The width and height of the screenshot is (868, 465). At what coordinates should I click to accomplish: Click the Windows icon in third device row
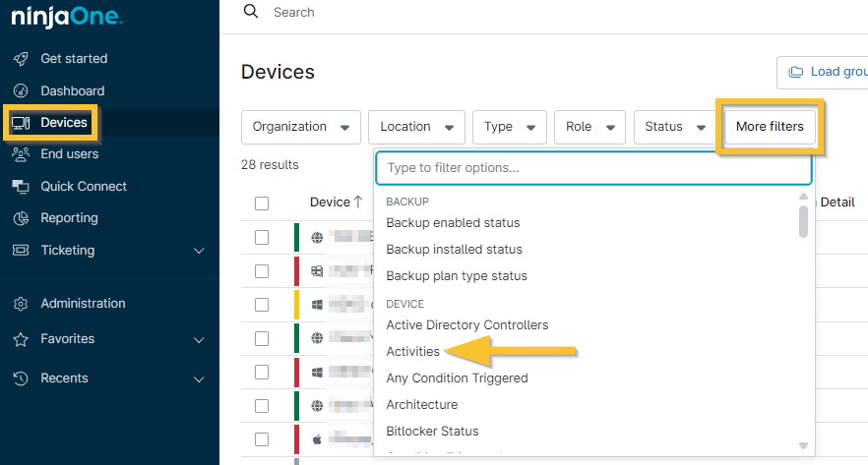(317, 305)
